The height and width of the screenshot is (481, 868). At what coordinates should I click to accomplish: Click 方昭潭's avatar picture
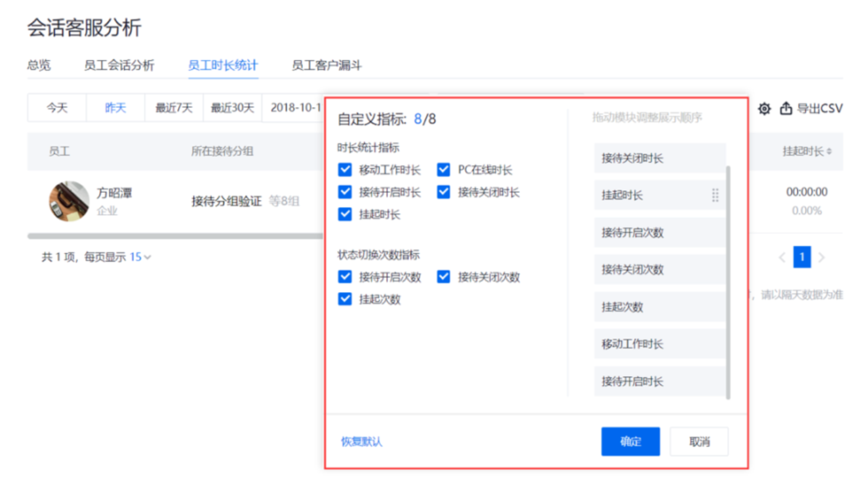click(x=69, y=201)
